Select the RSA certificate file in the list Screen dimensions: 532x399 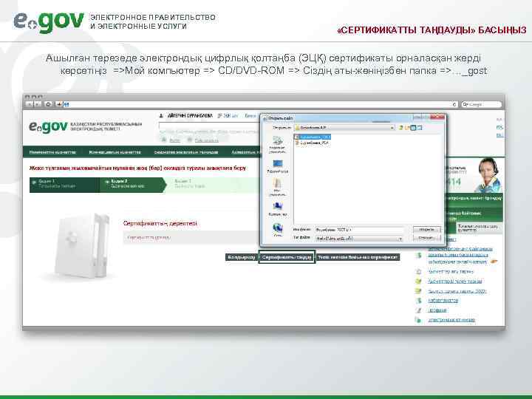[x=312, y=143]
